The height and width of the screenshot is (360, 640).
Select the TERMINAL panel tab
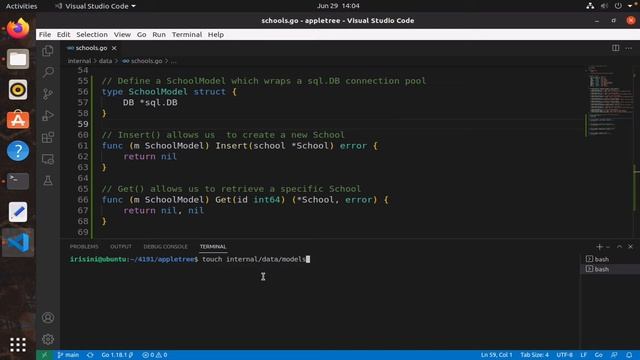pos(213,247)
